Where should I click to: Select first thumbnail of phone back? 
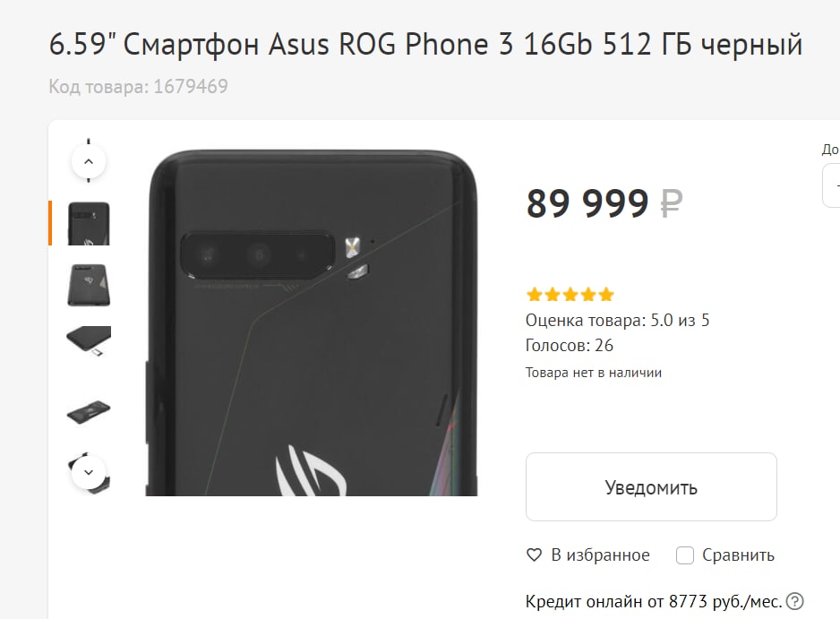point(89,223)
